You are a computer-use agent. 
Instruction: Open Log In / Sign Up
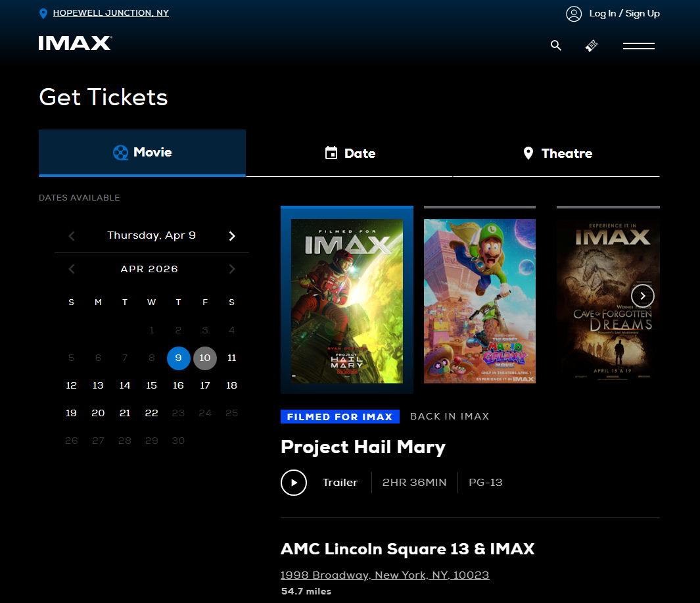pyautogui.click(x=624, y=13)
